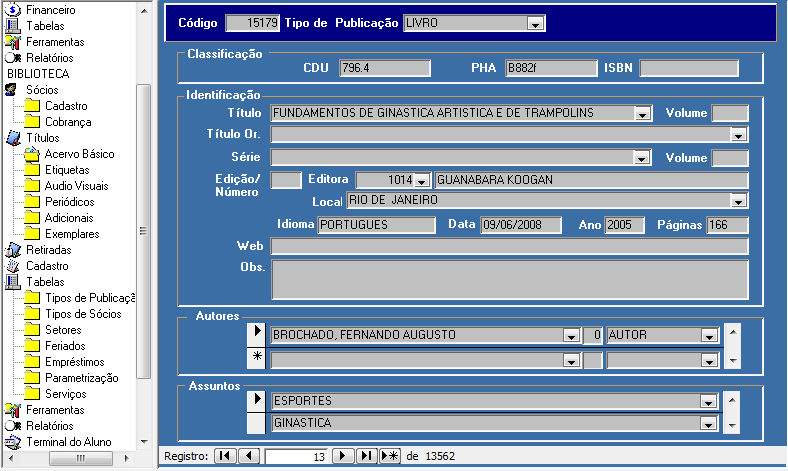This screenshot has width=788, height=471.
Task: Click the lower Ferramentas tools icon
Action: pyautogui.click(x=13, y=410)
